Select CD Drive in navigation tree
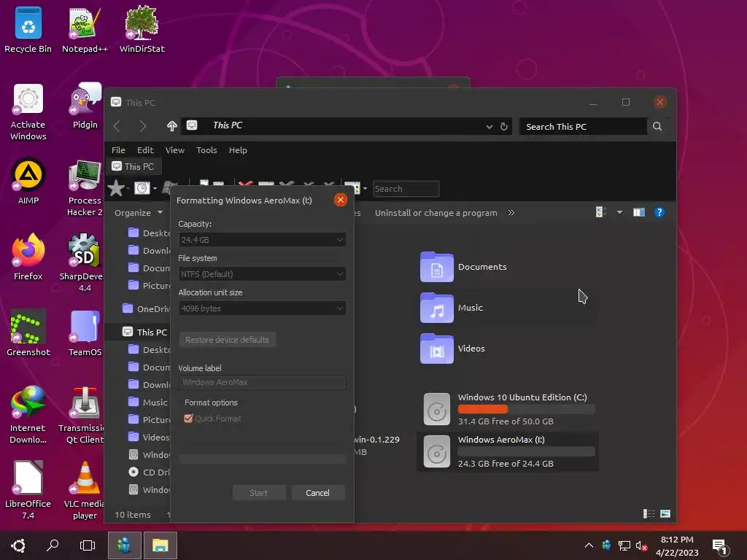 tap(149, 472)
